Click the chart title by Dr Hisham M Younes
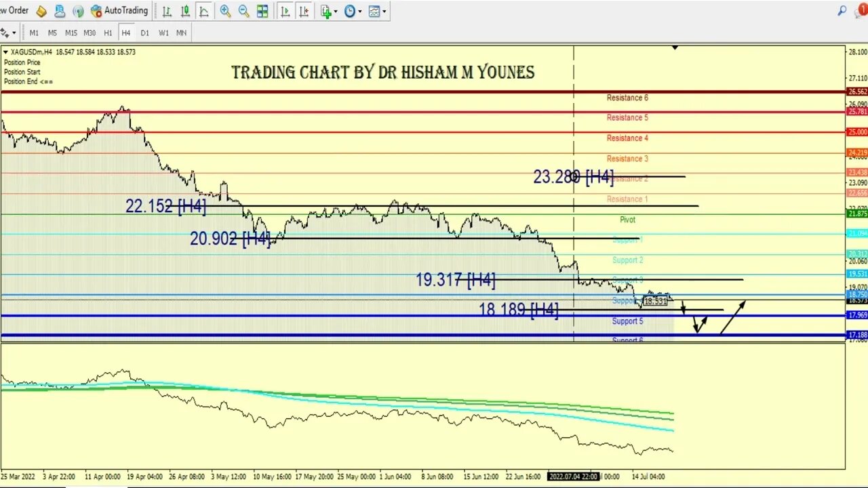 [383, 73]
